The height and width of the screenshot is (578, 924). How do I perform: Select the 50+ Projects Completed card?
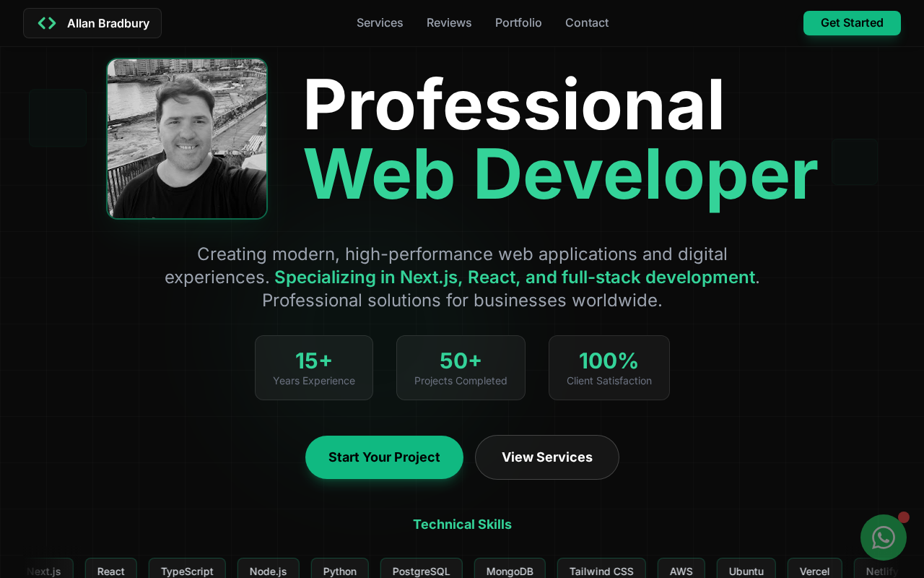[461, 368]
